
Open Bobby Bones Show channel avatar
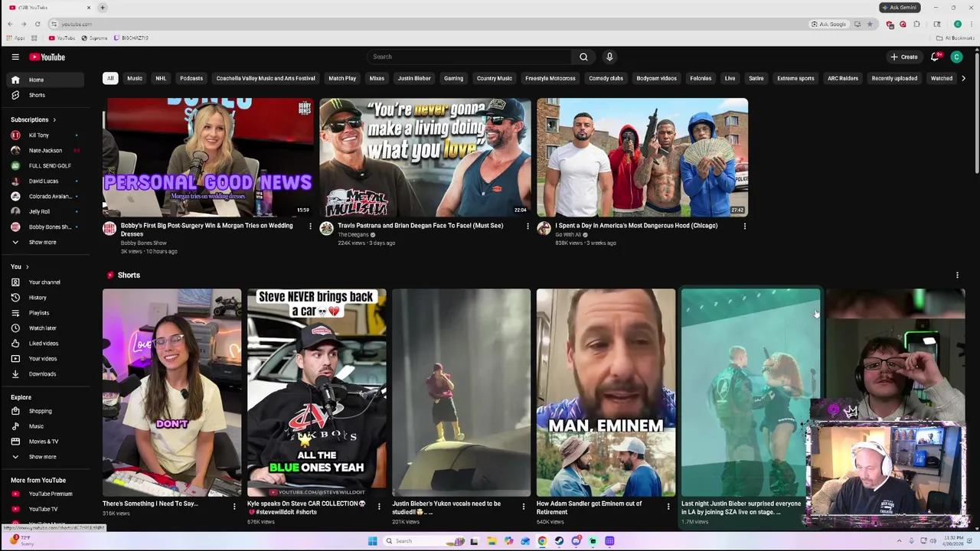109,228
